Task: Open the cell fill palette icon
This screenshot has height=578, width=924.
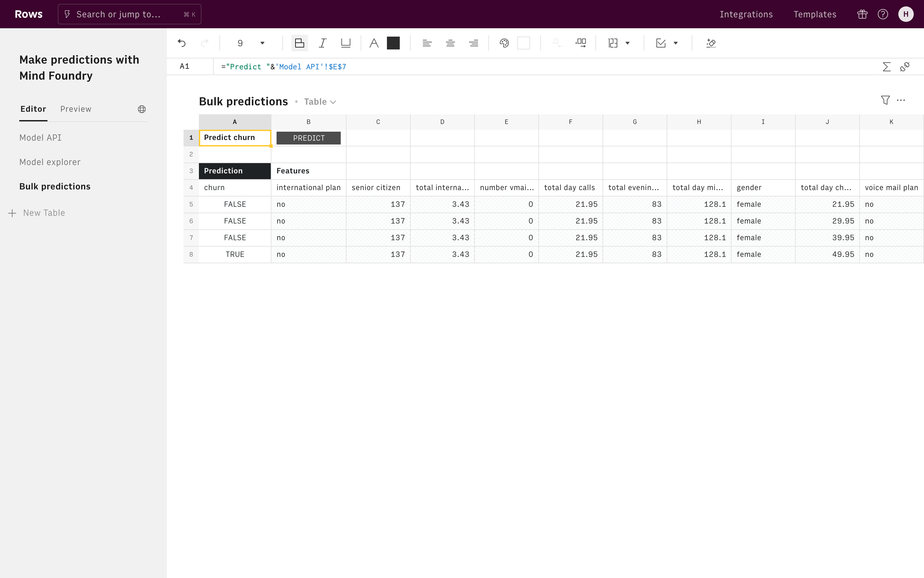Action: (504, 43)
